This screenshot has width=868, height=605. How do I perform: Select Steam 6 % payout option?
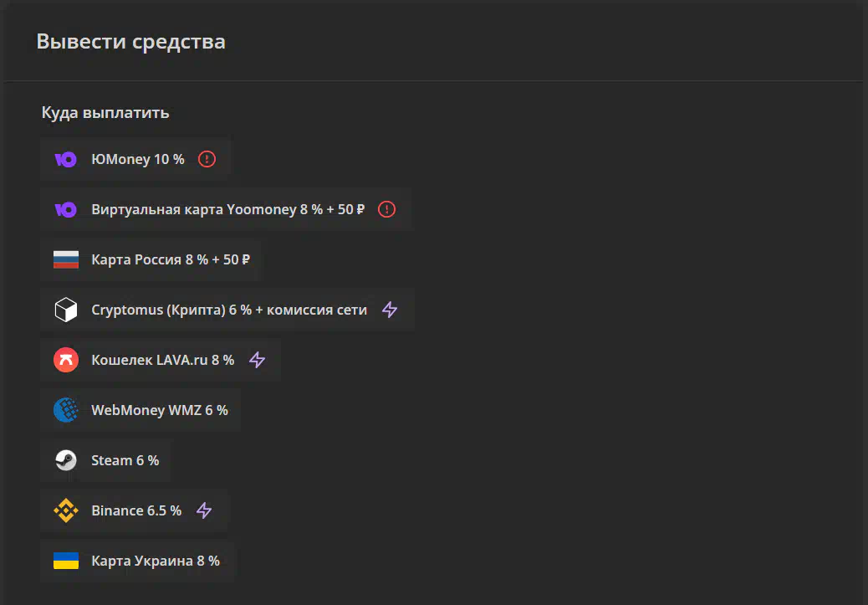(x=105, y=460)
